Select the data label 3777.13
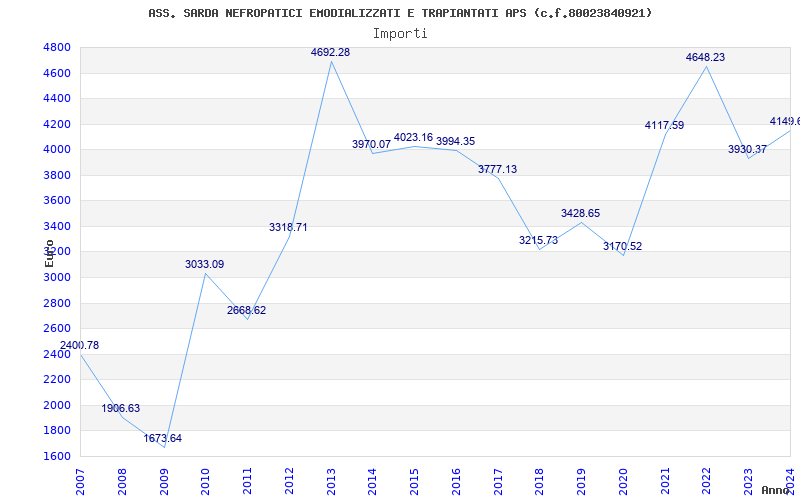 point(497,169)
